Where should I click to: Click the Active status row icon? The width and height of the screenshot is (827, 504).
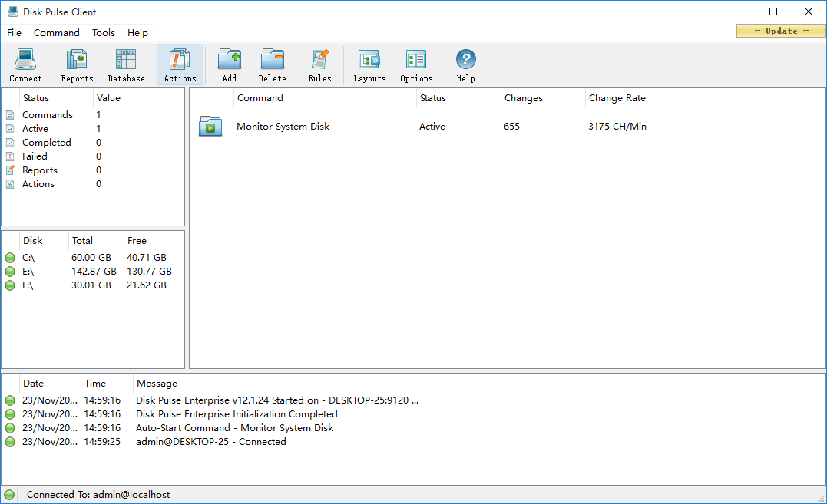(10, 129)
